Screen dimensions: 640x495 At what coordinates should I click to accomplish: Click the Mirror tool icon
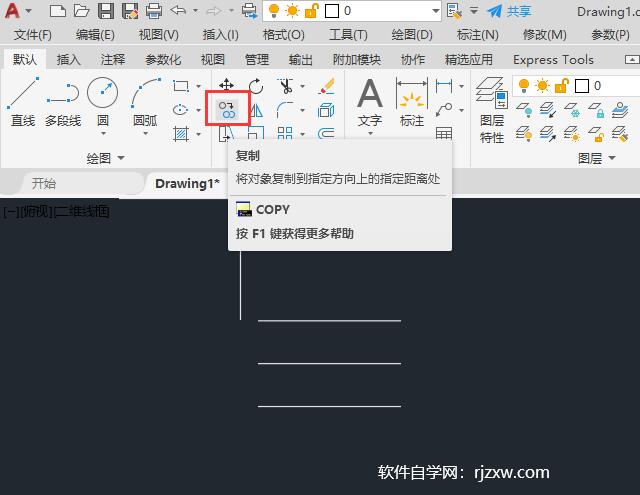click(x=256, y=110)
